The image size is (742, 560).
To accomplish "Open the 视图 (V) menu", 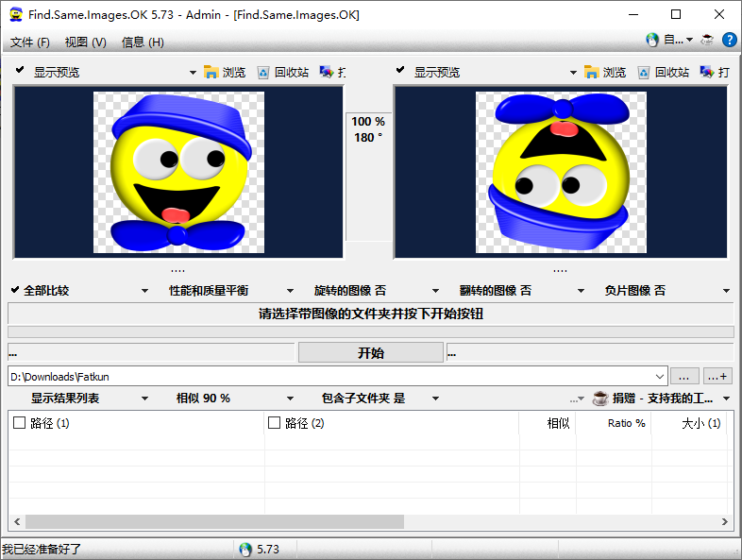I will click(x=86, y=42).
